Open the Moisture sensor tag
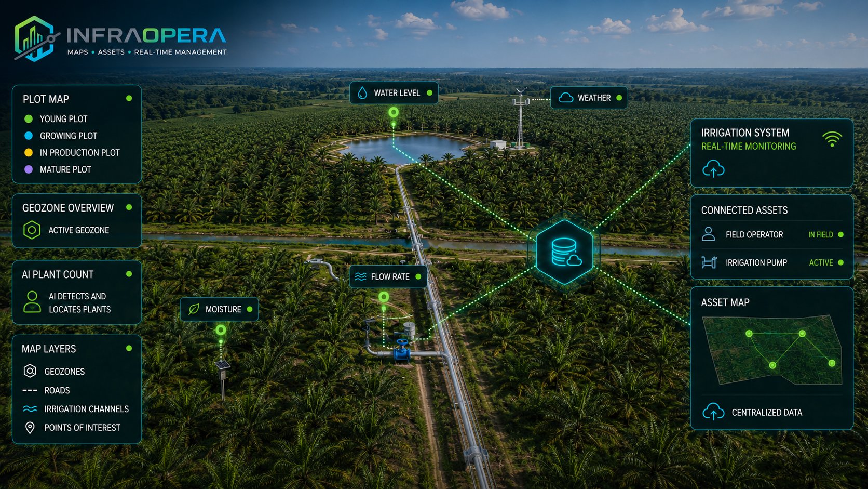 220,309
